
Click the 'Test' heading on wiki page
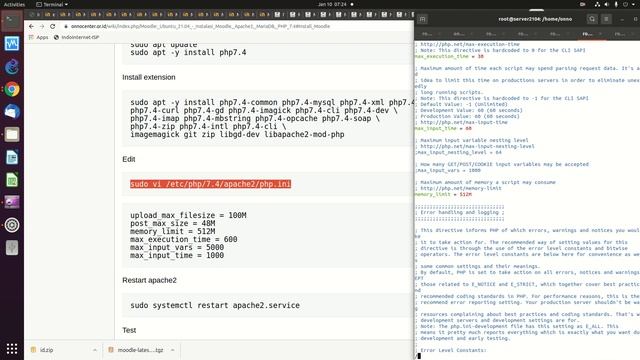[129, 330]
